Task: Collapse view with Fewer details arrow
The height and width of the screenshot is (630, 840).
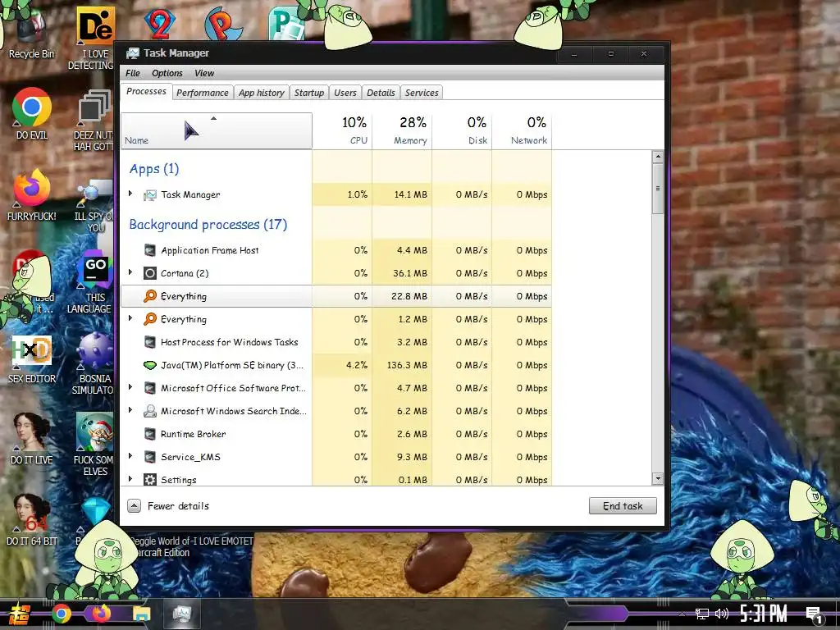Action: coord(134,505)
